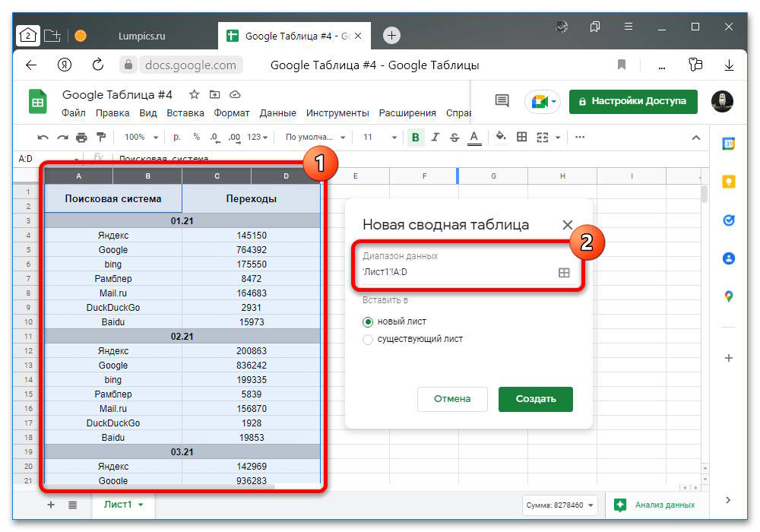Open the Лист1 tab dropdown arrow

pos(141,505)
